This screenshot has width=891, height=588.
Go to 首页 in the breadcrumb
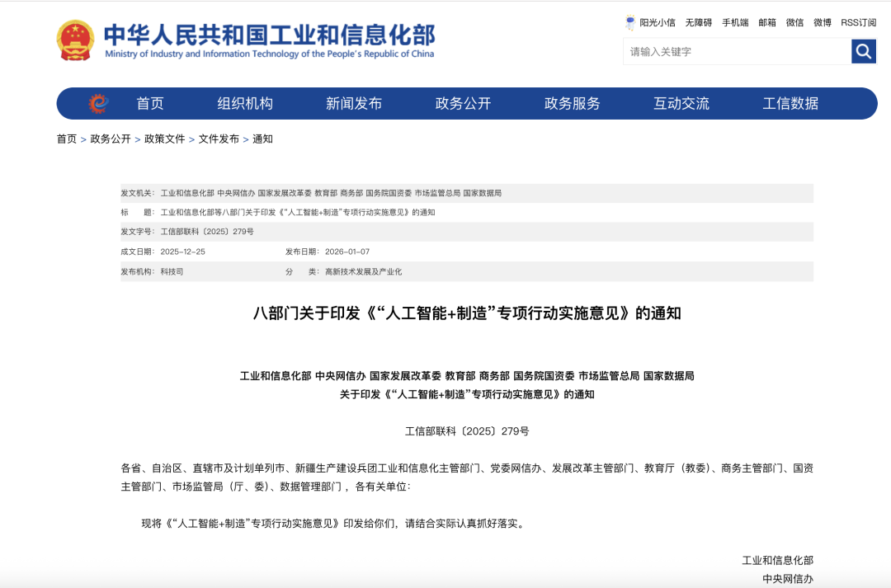click(67, 139)
